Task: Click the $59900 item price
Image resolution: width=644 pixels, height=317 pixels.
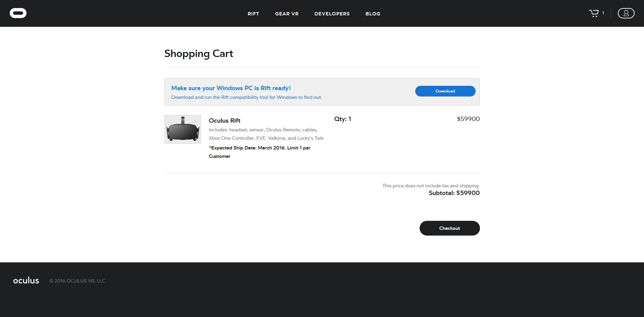Action: click(468, 119)
